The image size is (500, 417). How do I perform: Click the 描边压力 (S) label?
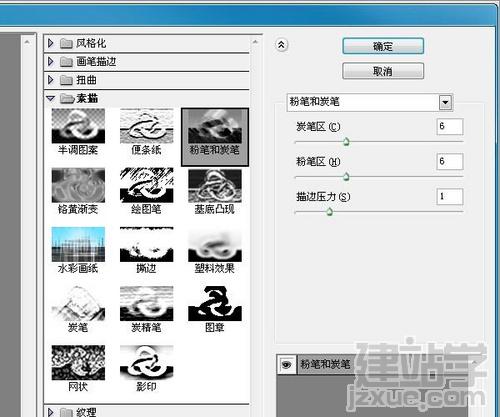pyautogui.click(x=323, y=197)
